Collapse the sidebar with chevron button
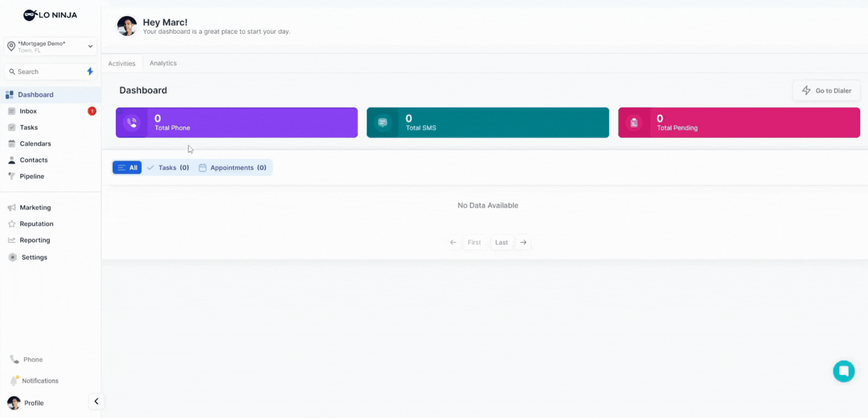Screen dimensions: 868x418 coord(96,401)
